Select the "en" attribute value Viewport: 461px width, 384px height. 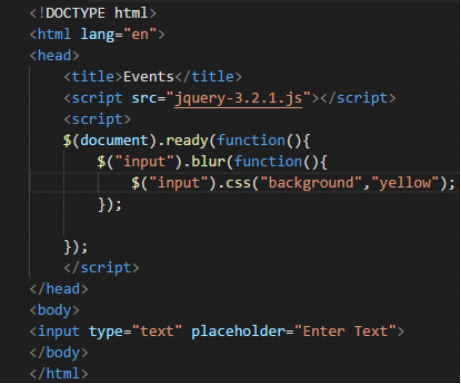(x=140, y=34)
